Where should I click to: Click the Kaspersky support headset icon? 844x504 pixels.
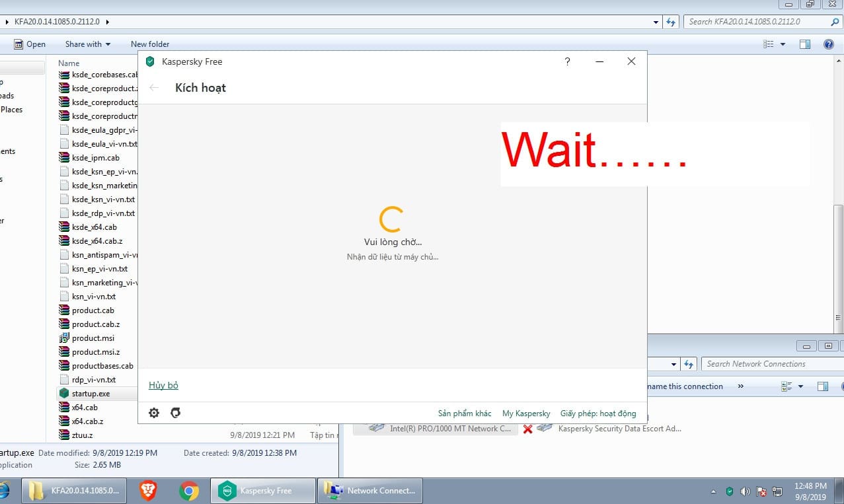(175, 413)
